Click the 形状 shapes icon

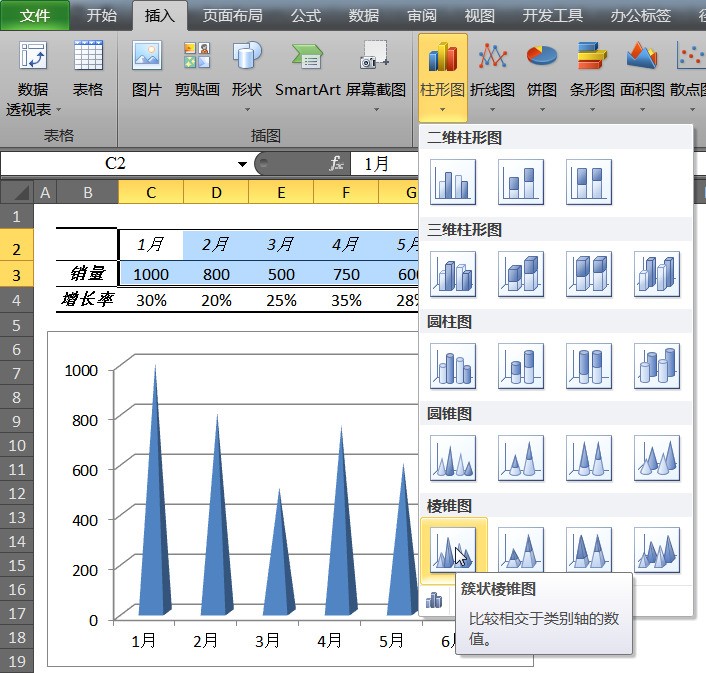point(247,55)
